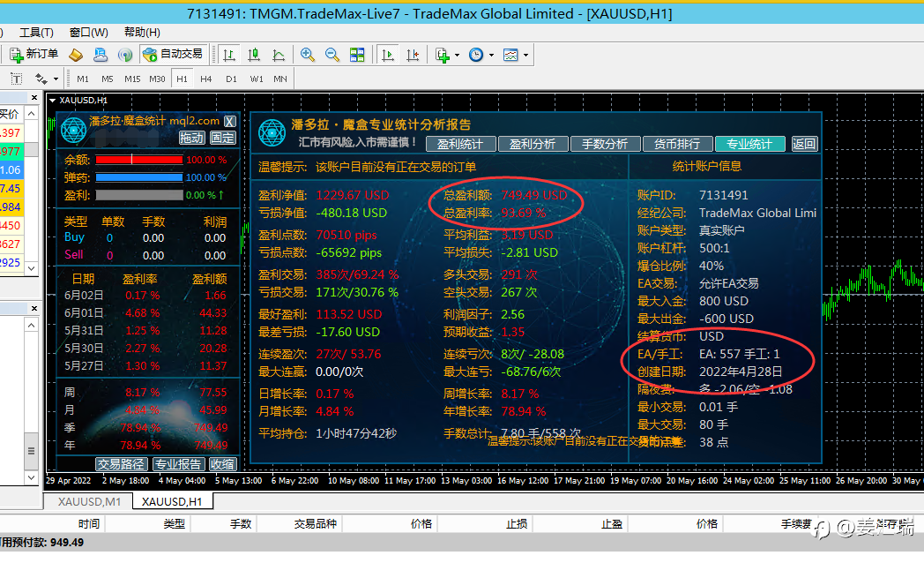Click the arrows objects tool icon

click(x=41, y=79)
